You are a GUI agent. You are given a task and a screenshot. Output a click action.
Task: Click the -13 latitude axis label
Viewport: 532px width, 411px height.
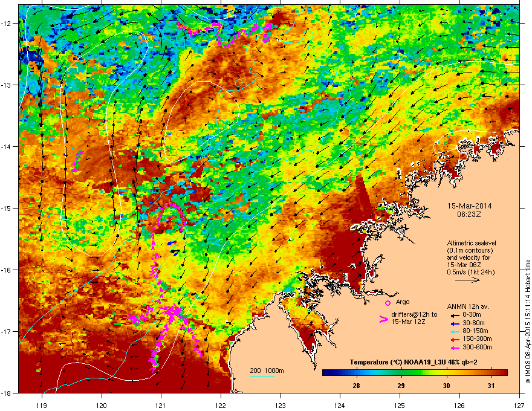click(6, 85)
